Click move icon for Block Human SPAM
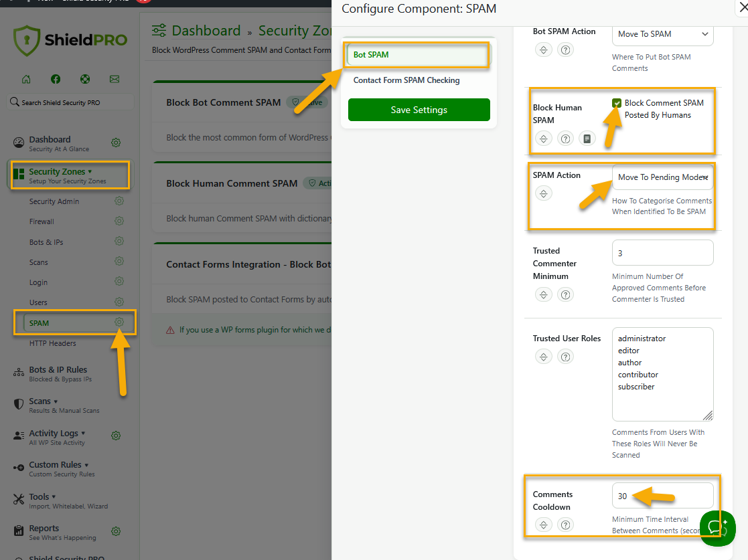748x560 pixels. (x=543, y=138)
